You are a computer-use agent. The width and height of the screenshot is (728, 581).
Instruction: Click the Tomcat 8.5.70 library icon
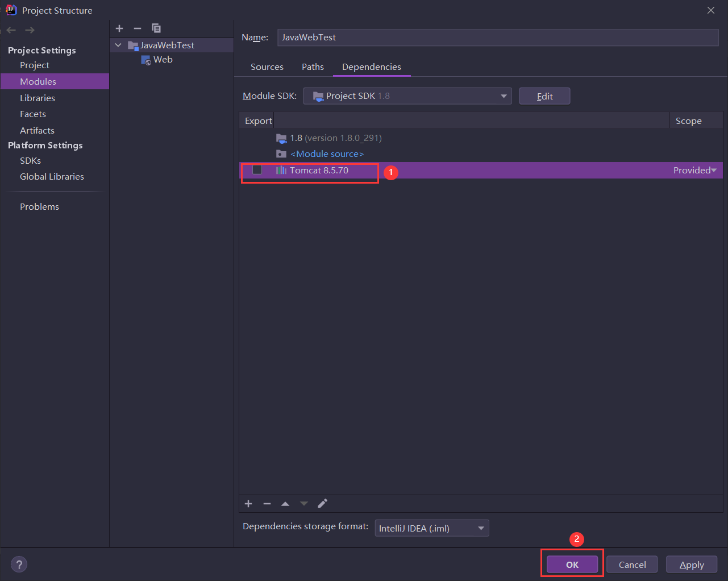pyautogui.click(x=281, y=170)
